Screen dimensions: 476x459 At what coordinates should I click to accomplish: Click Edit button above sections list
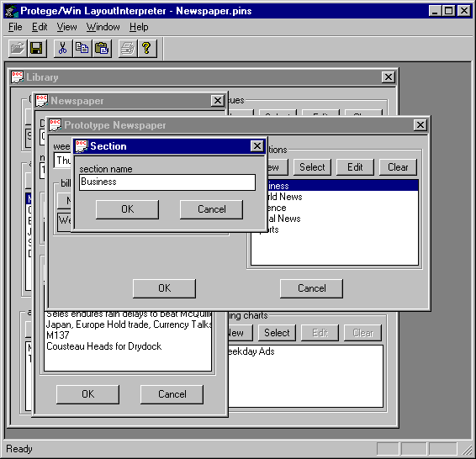[x=355, y=167]
